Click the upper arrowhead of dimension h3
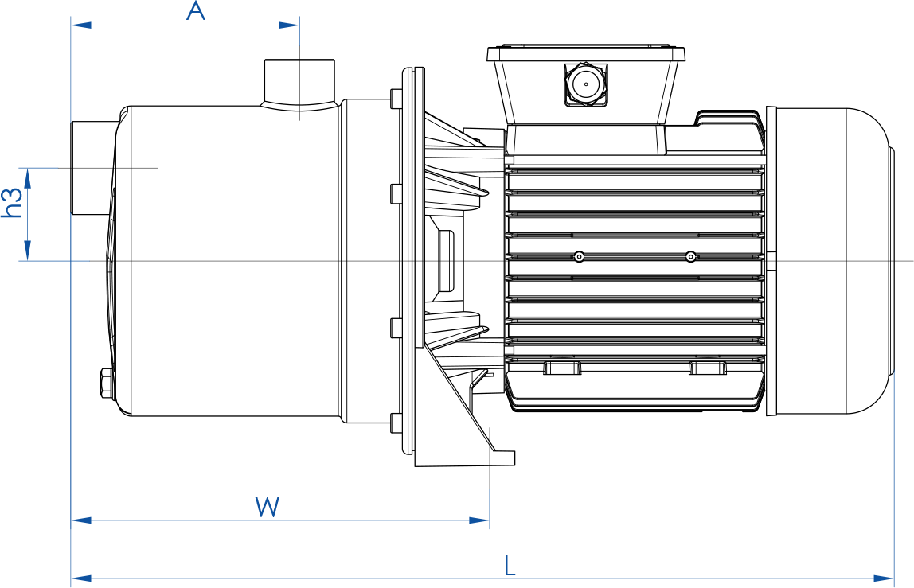Viewport: 914px width, 588px height. [x=28, y=177]
